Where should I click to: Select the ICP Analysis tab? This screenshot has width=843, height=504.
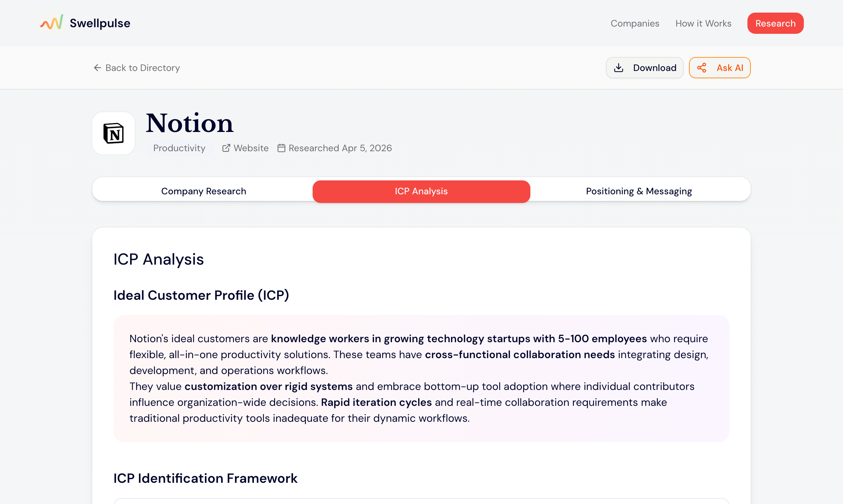click(421, 191)
